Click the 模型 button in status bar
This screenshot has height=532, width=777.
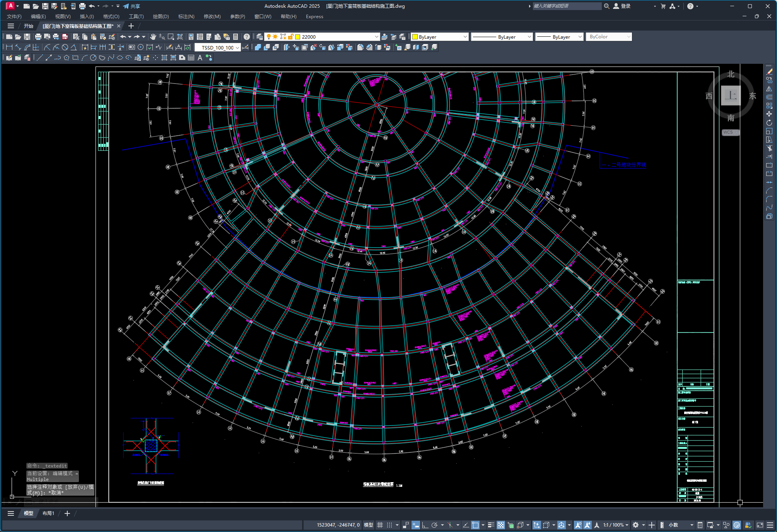pyautogui.click(x=369, y=525)
